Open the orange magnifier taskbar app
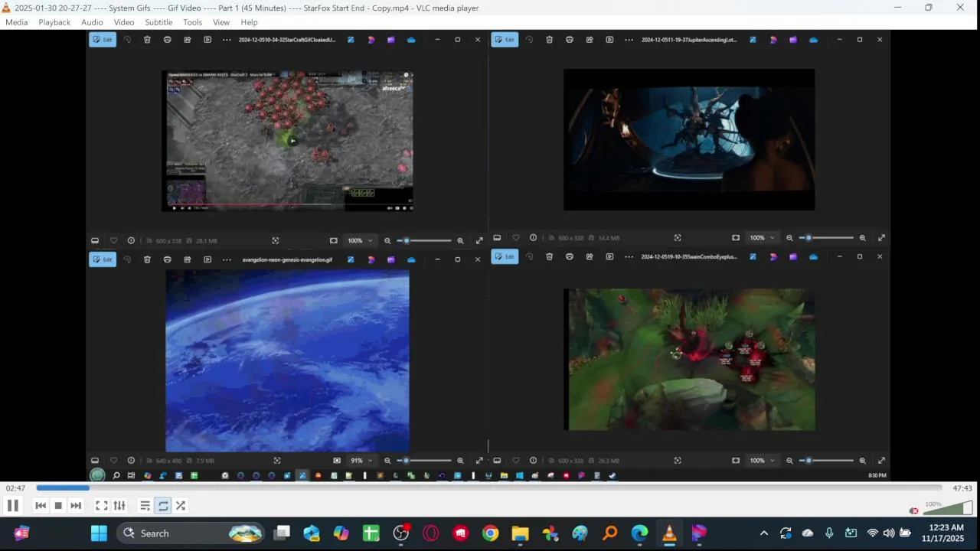Screen dimensions: 980x551 tap(610, 533)
